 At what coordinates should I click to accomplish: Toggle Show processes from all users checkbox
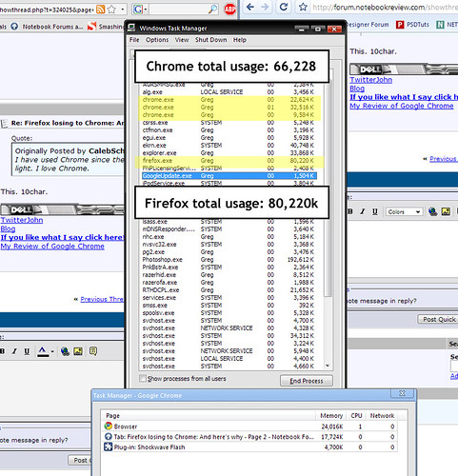(143, 378)
